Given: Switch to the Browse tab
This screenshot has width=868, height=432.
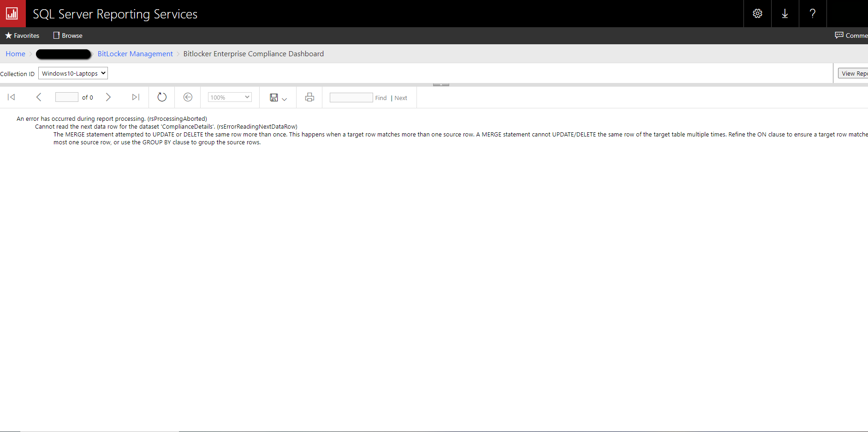Looking at the screenshot, I should pos(67,35).
